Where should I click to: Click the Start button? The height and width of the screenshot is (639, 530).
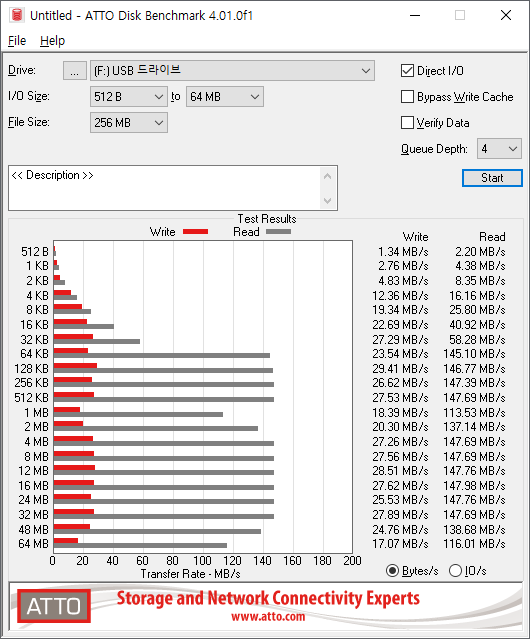(x=492, y=178)
